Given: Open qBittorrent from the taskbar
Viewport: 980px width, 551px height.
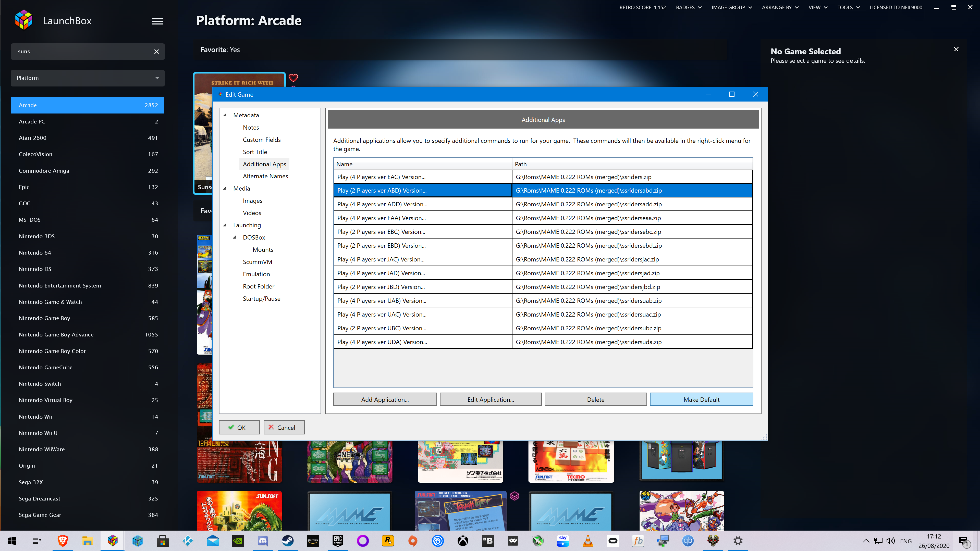Looking at the screenshot, I should [688, 540].
